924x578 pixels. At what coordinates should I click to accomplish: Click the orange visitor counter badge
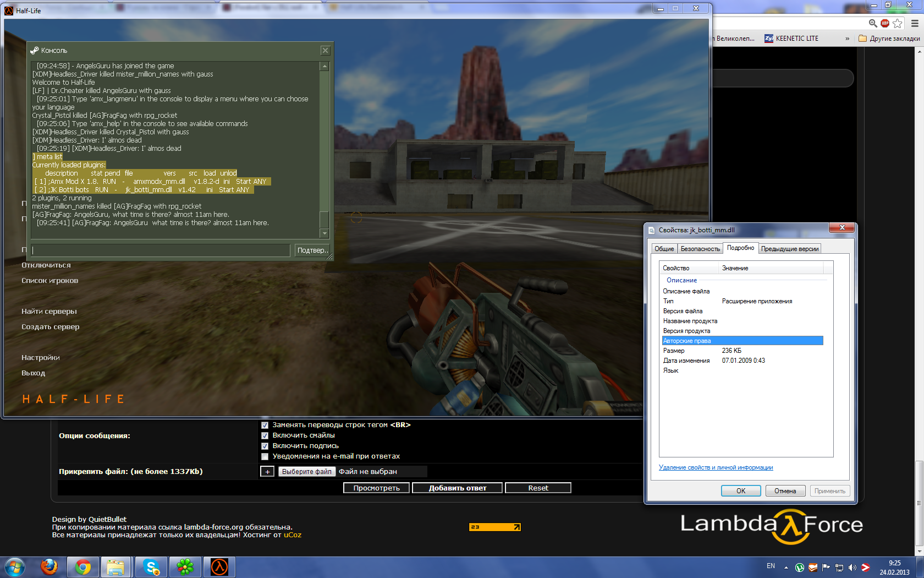pyautogui.click(x=495, y=527)
